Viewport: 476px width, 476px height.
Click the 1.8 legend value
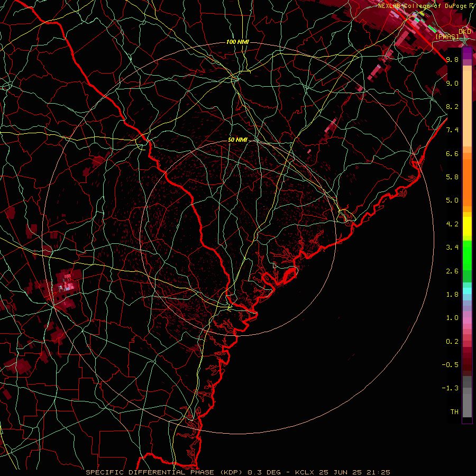[452, 295]
